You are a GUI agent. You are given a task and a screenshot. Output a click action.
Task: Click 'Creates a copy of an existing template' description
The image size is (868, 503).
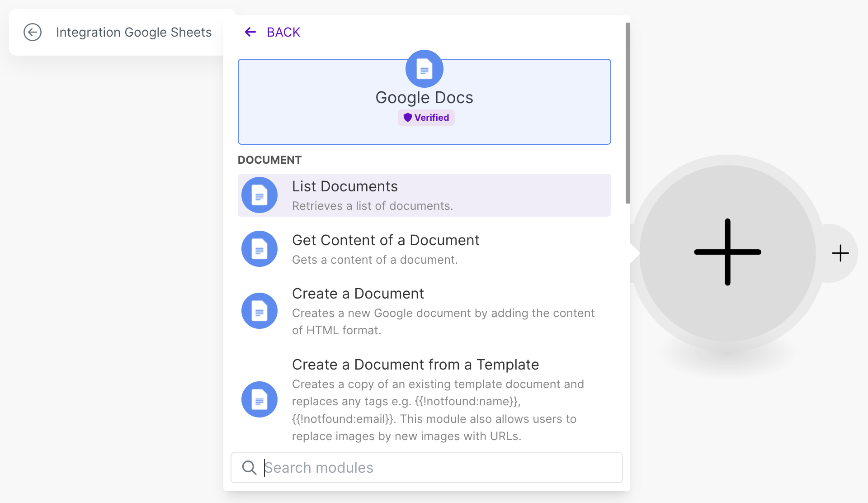click(x=438, y=410)
